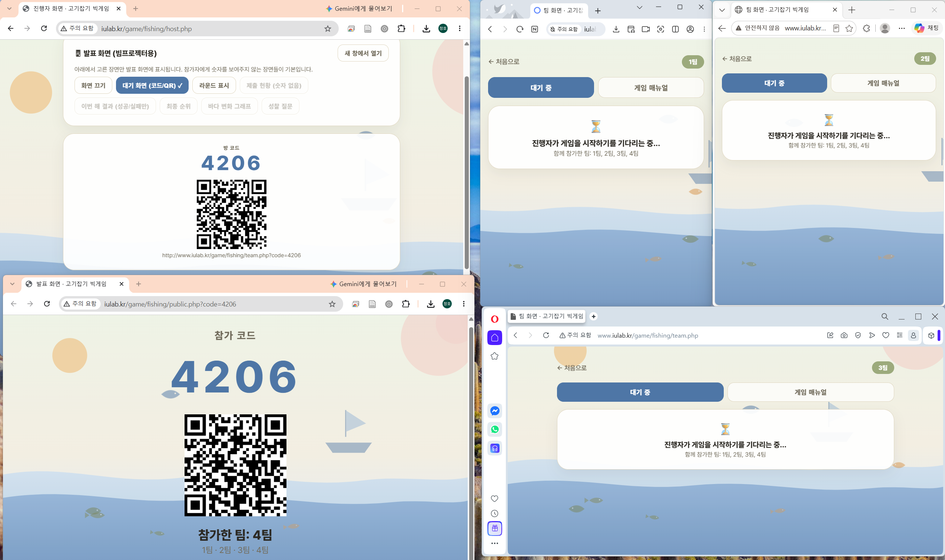
Task: Select 최종 순위 presentation scene
Action: pyautogui.click(x=178, y=106)
